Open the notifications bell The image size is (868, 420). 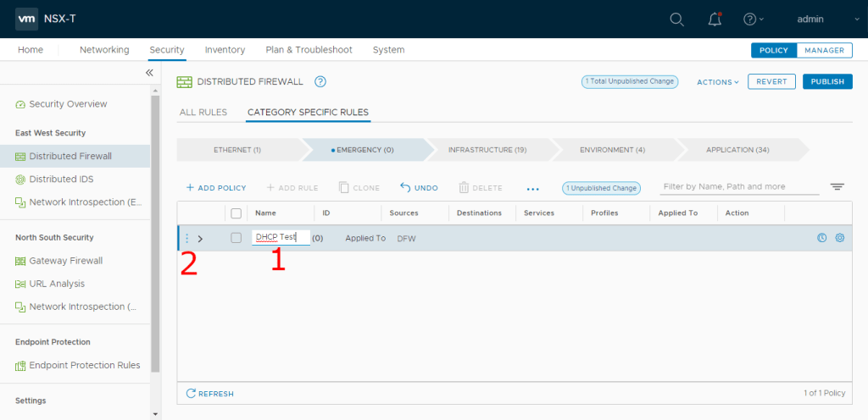point(715,19)
